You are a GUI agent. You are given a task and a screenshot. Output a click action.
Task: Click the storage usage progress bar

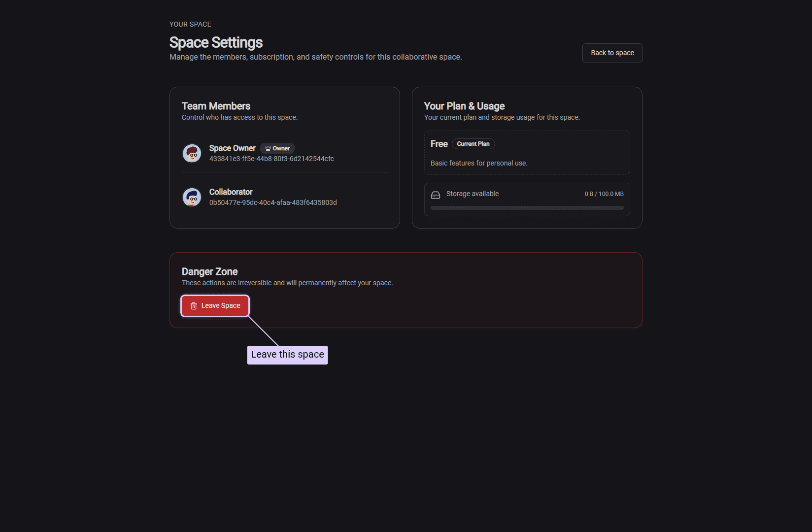pos(527,208)
